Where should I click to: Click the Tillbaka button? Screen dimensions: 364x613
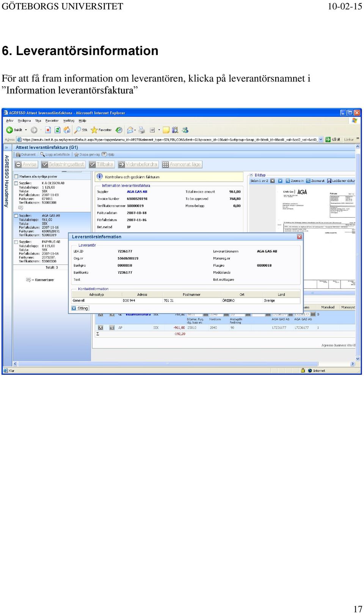[x=102, y=164]
